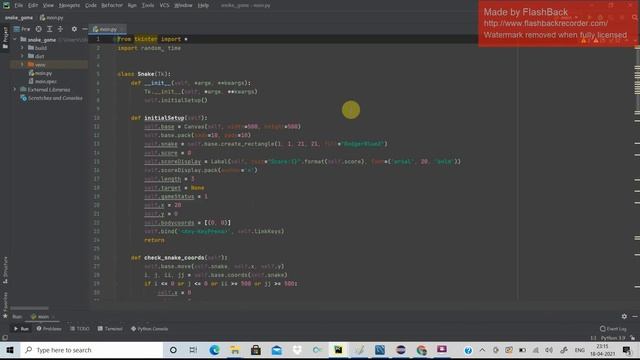Expand External Libraries node

[x=15, y=89]
